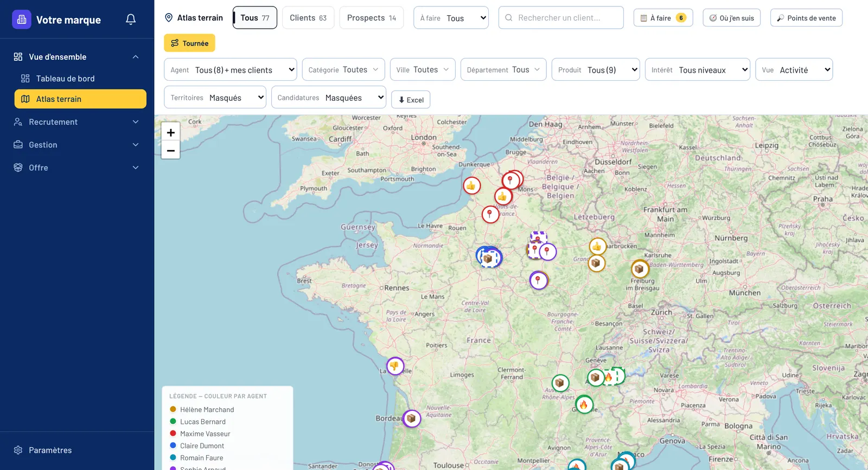Click the thumbs-down marker near La Rochelle
The height and width of the screenshot is (470, 868).
tap(395, 366)
